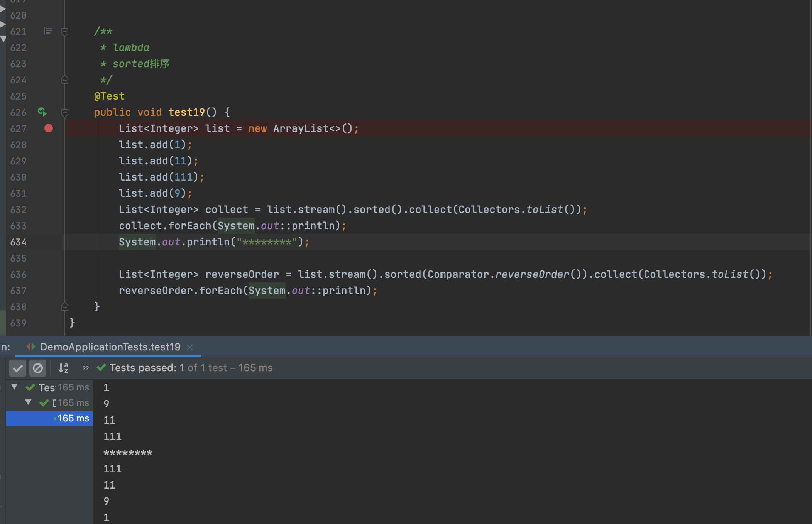
Task: Select the DemoApplicationTests.test19 run tab
Action: [x=110, y=347]
